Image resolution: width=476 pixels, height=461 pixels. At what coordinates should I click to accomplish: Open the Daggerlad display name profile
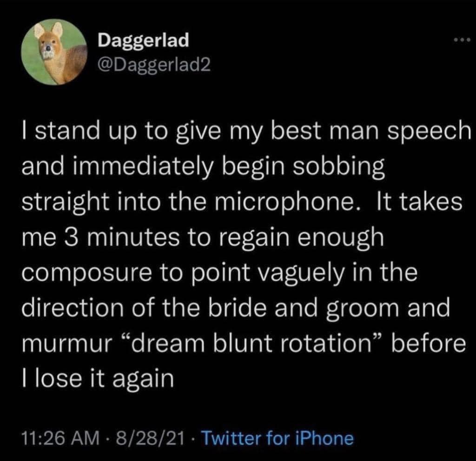point(144,40)
